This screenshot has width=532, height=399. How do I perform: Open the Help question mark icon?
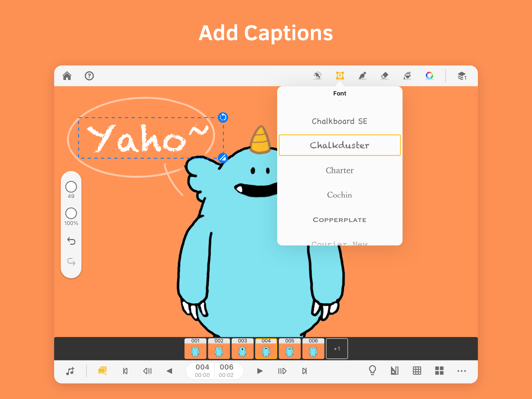[x=89, y=76]
